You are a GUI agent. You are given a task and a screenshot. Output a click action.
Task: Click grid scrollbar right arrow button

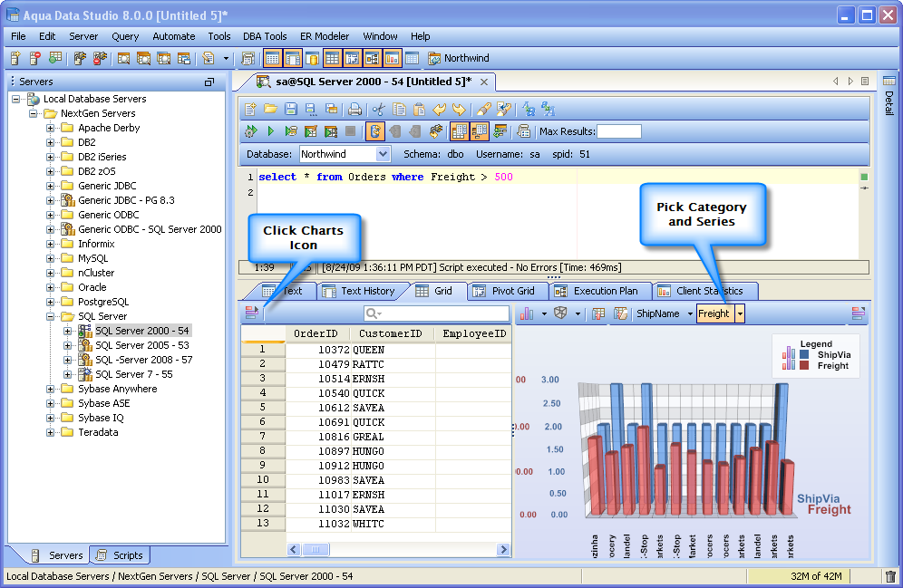pos(503,549)
